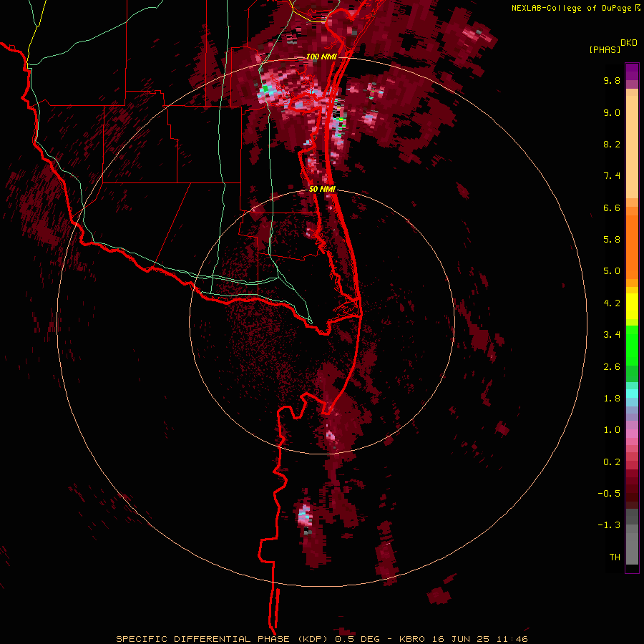Click the DKD label above the color scale
The height and width of the screenshot is (644, 644).
[x=629, y=43]
